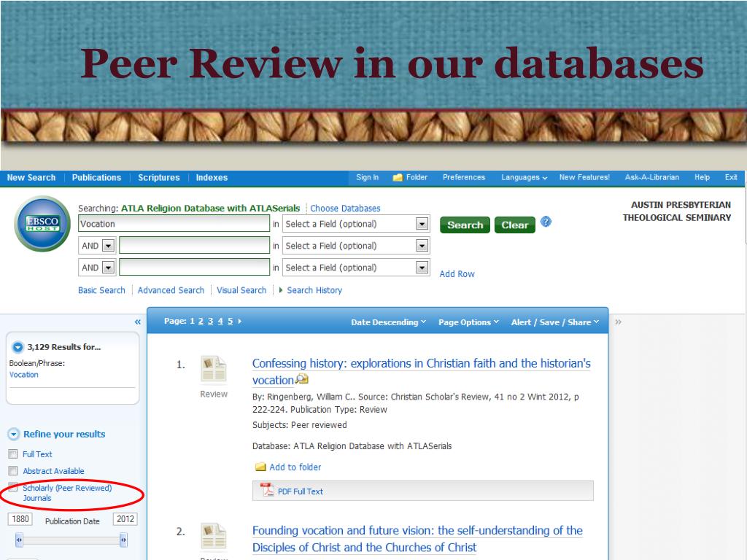Go to New Search
This screenshot has width=747, height=560.
pos(31,178)
